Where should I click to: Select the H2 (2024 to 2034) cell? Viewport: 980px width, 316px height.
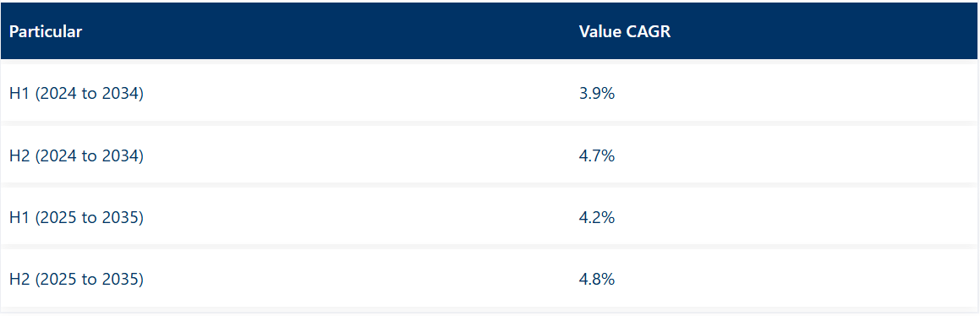pyautogui.click(x=286, y=155)
